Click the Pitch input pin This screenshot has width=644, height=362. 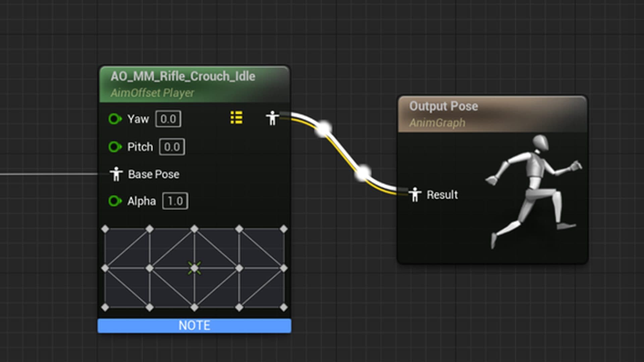[x=115, y=147]
